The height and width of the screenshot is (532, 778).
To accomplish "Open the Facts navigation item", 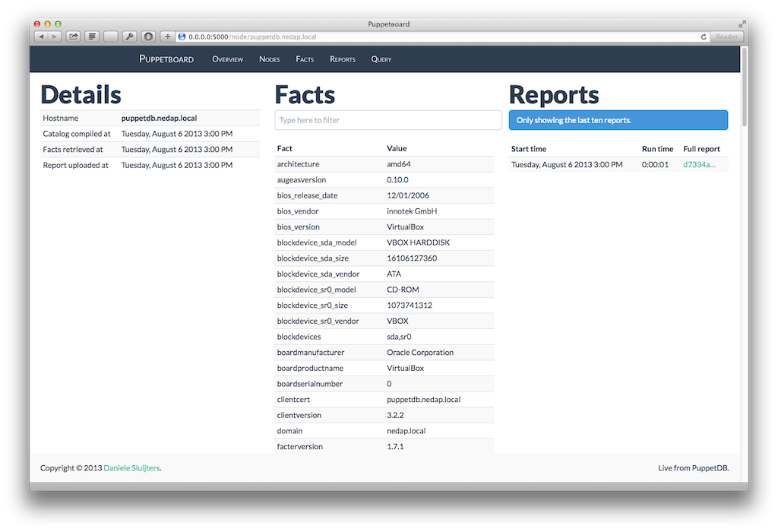I will click(305, 59).
